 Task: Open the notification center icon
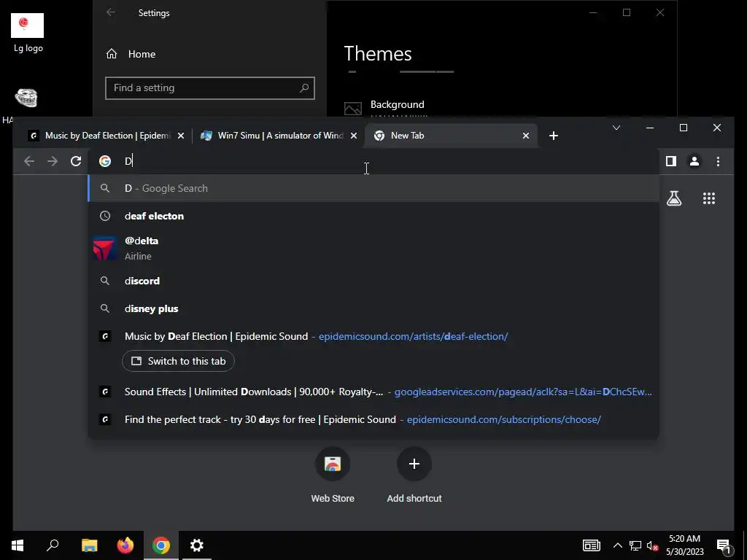pyautogui.click(x=724, y=546)
